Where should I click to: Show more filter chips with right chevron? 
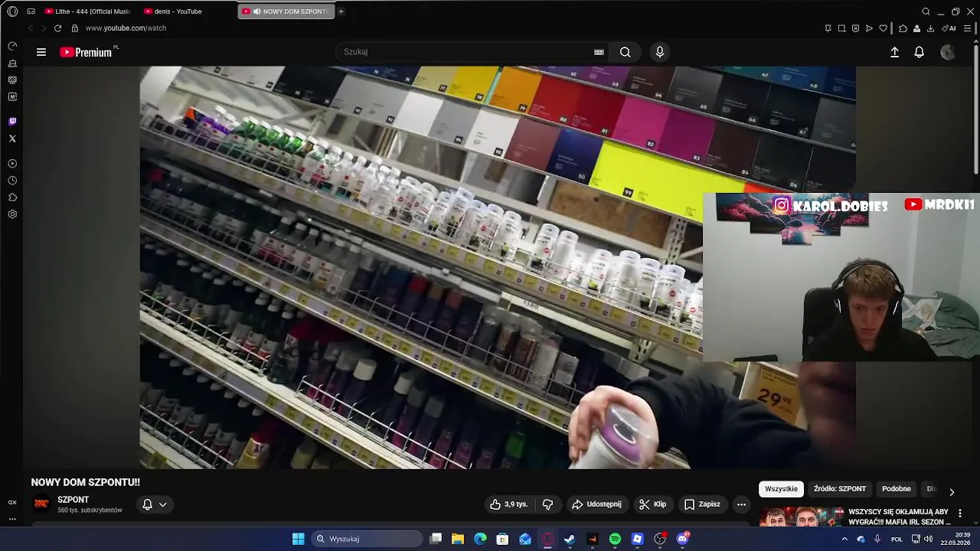[x=952, y=492]
